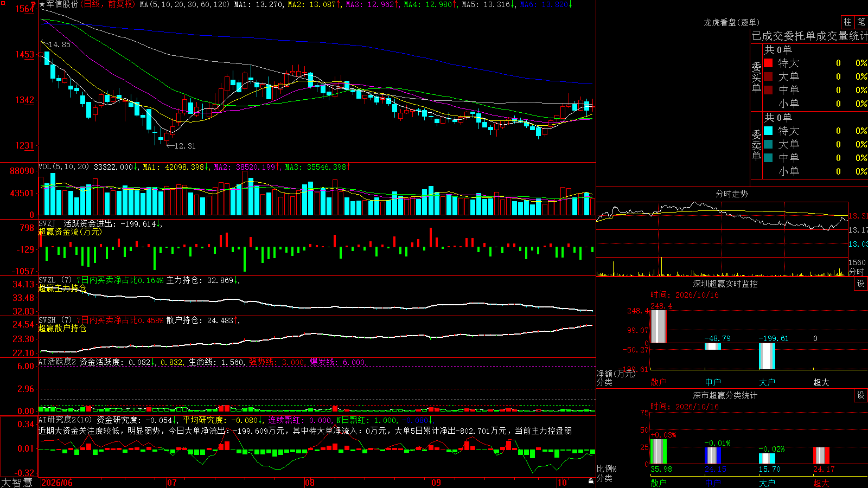Screen dimensions: 868x488
Task: Select the 07 month marker on time axis
Action: pos(172,483)
